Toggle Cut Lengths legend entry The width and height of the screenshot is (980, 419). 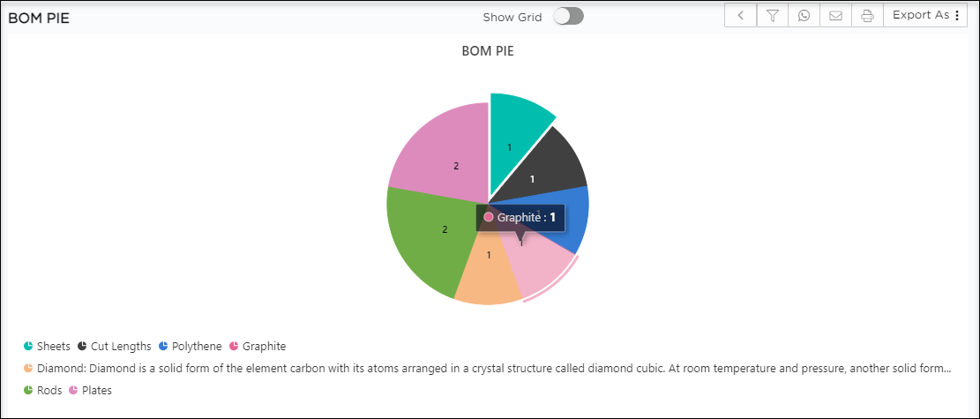click(115, 346)
